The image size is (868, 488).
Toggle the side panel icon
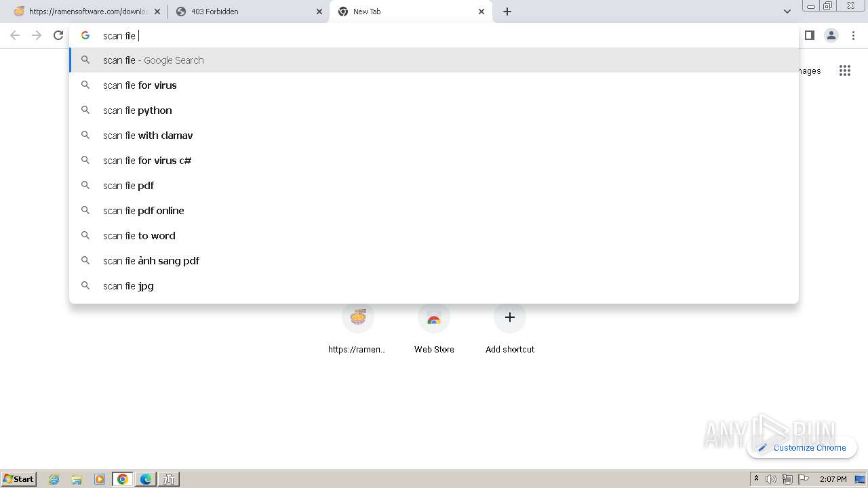tap(809, 35)
